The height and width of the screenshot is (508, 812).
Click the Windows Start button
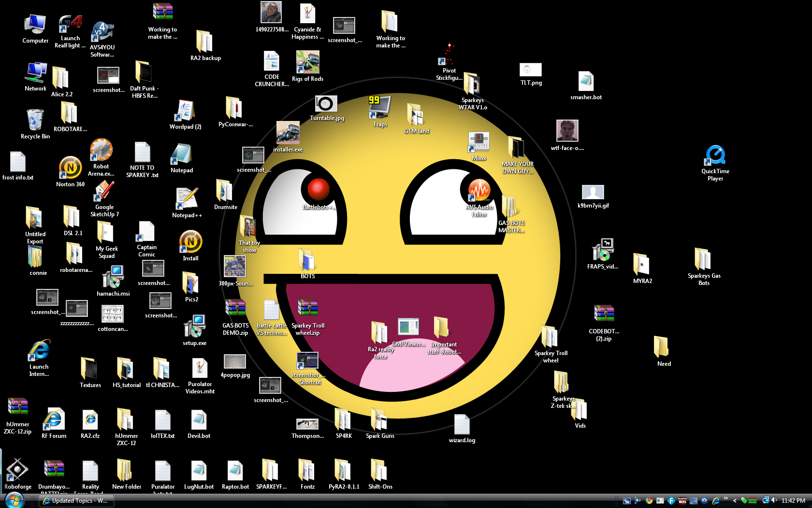(x=14, y=500)
